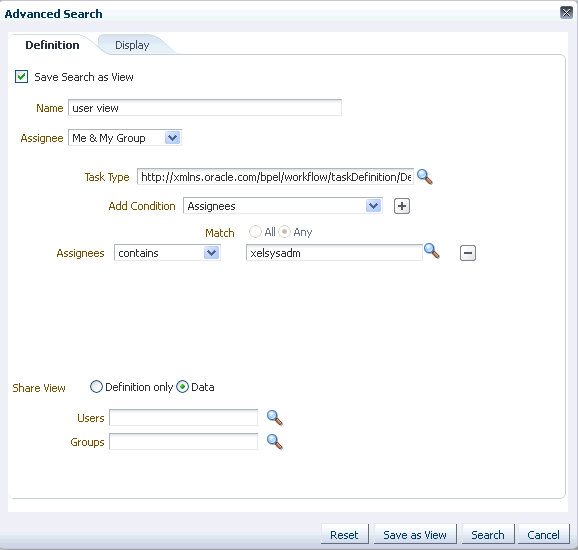Open Groups lookup magnifier icon
This screenshot has height=550, width=578.
click(x=275, y=442)
